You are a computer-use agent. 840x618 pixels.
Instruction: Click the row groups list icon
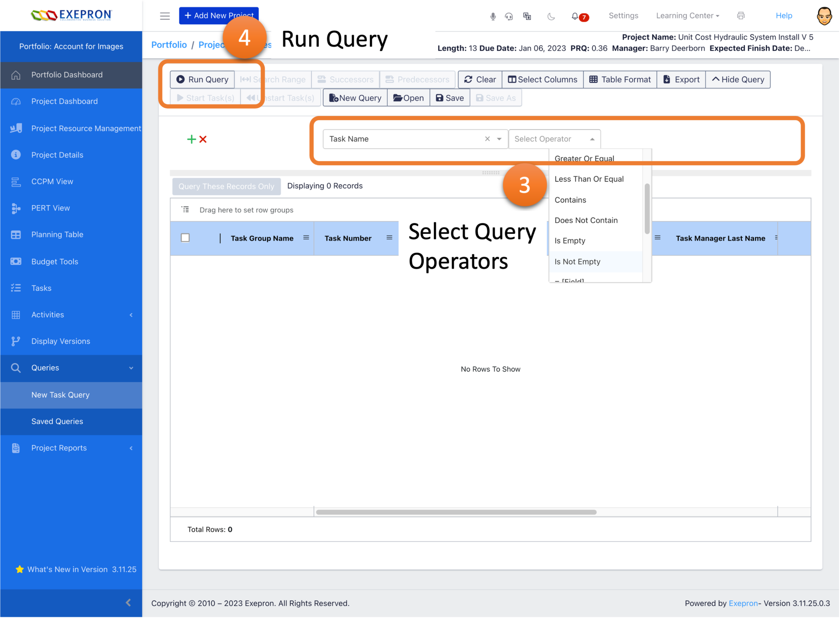(185, 210)
